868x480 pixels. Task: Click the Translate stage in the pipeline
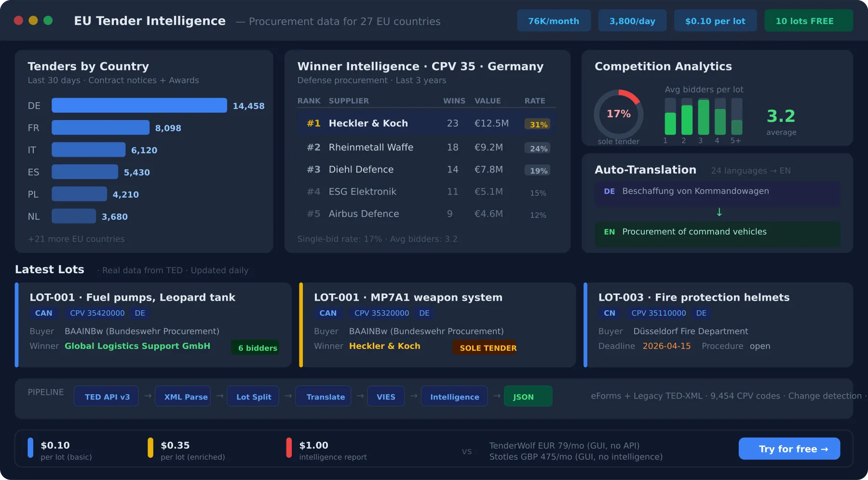click(323, 396)
